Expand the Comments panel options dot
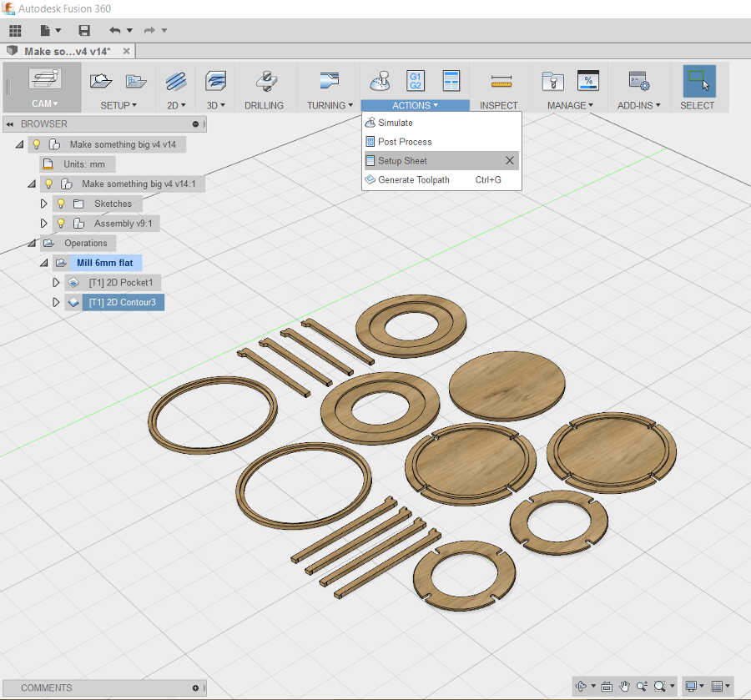 195,688
